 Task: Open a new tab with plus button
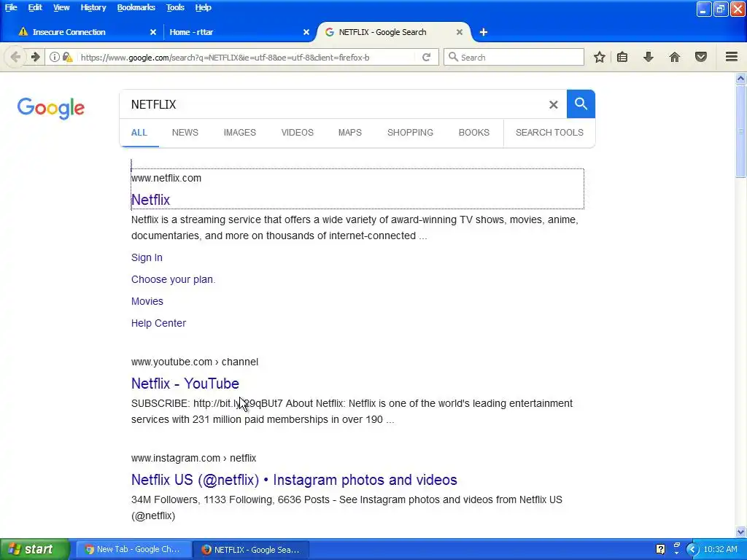coord(484,32)
